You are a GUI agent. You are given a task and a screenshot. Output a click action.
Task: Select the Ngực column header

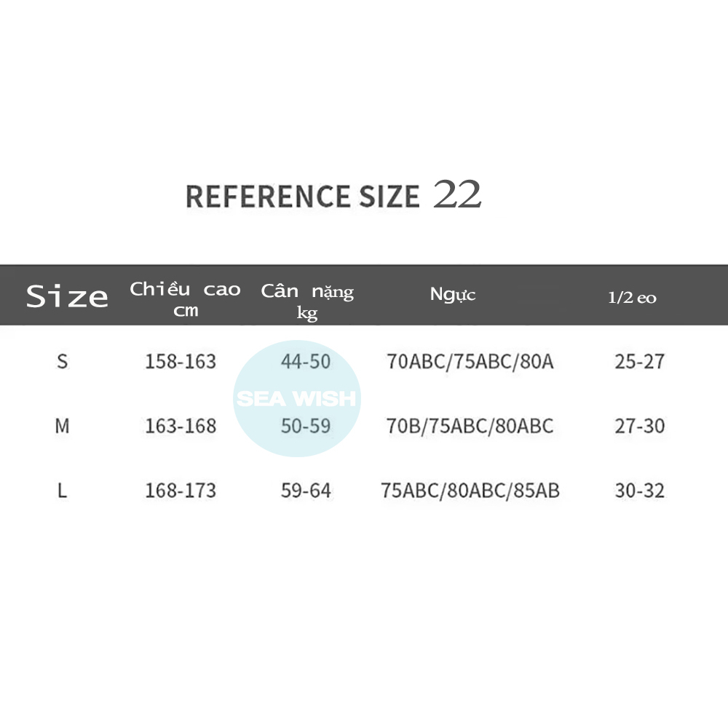(x=453, y=295)
